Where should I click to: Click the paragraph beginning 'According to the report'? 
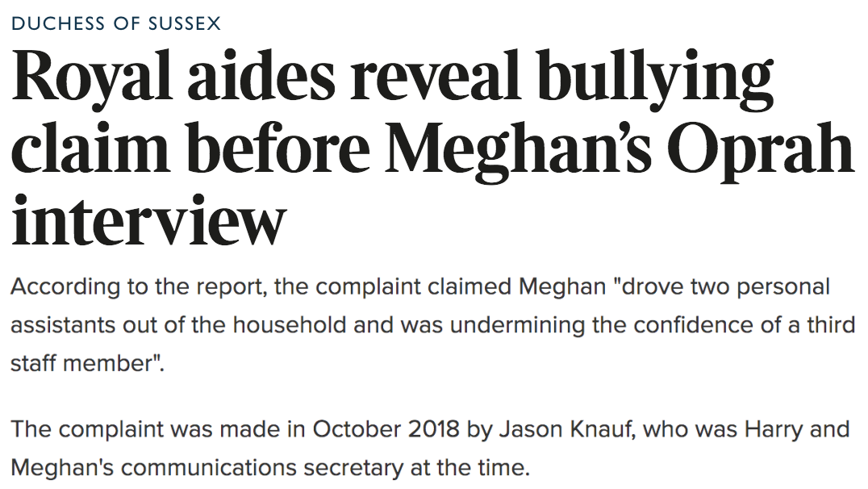point(433,325)
